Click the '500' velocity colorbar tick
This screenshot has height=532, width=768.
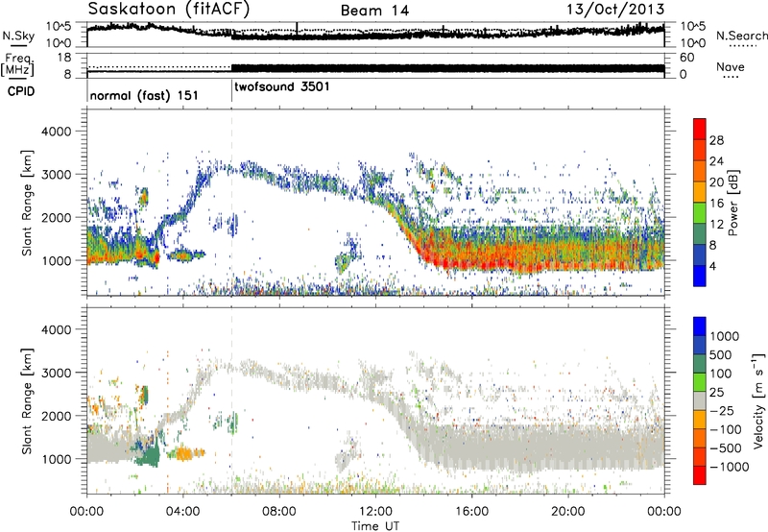tap(721, 355)
